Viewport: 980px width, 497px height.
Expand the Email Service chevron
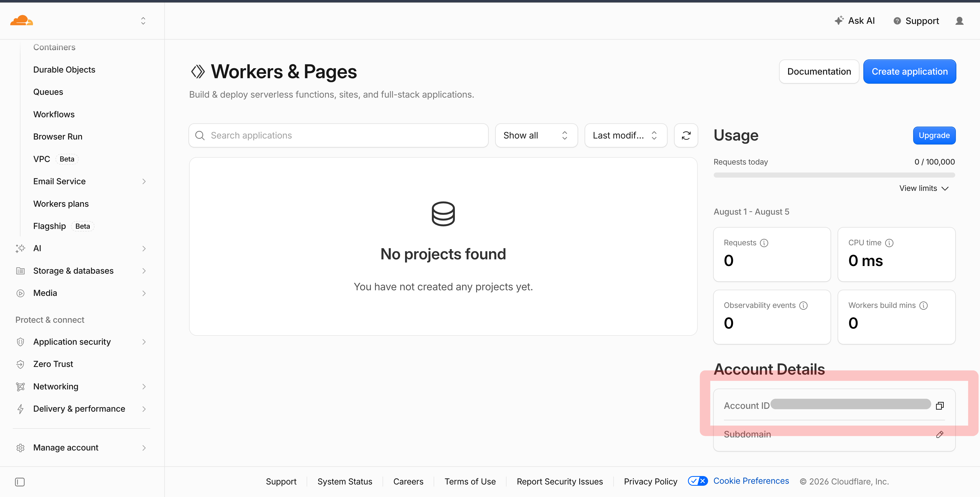[x=144, y=181]
